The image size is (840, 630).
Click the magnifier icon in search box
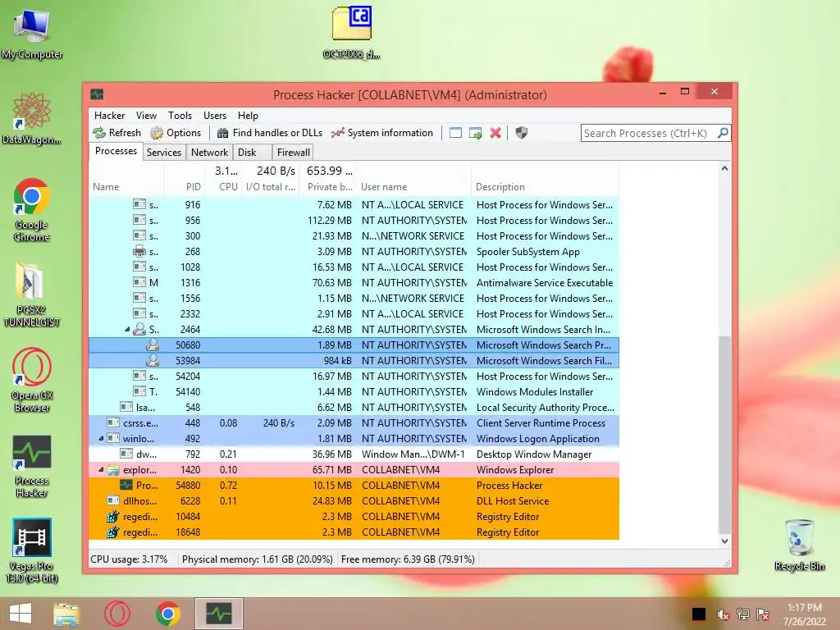pyautogui.click(x=723, y=133)
